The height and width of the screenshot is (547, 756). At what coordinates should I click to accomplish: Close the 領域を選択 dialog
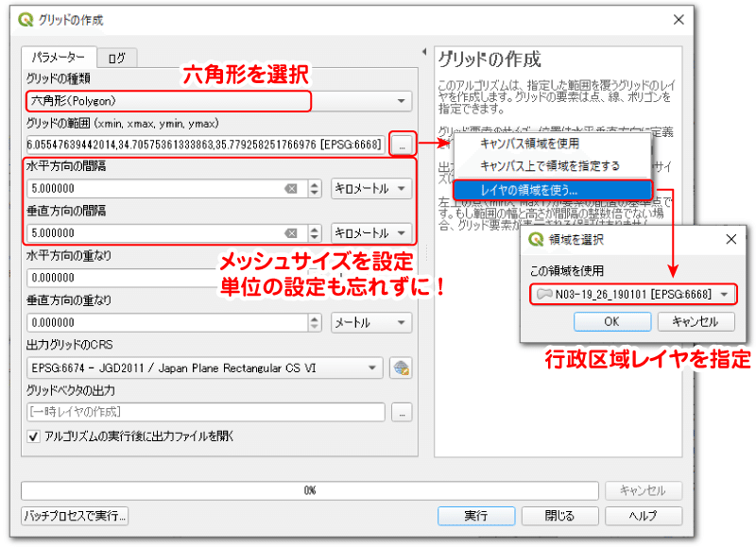(730, 239)
